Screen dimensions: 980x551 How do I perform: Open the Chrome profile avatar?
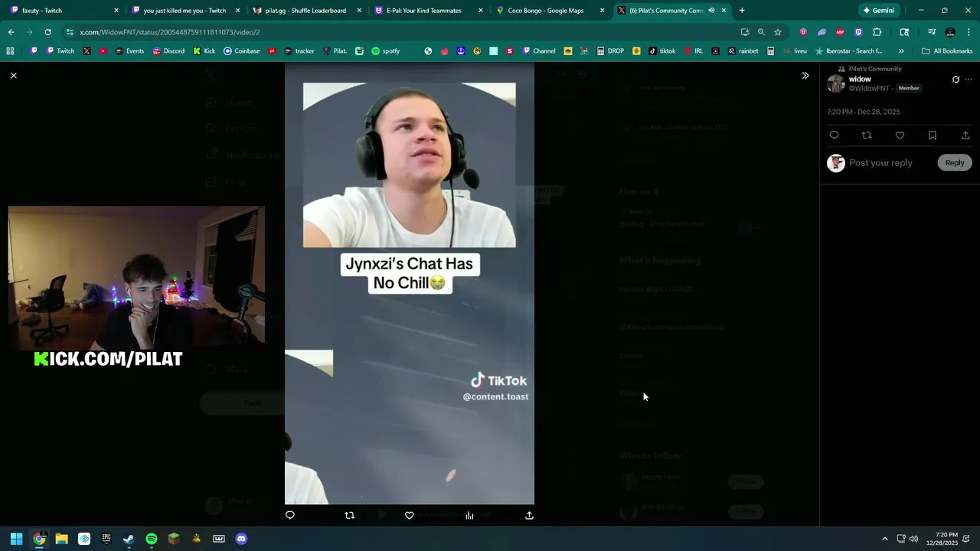pos(950,32)
